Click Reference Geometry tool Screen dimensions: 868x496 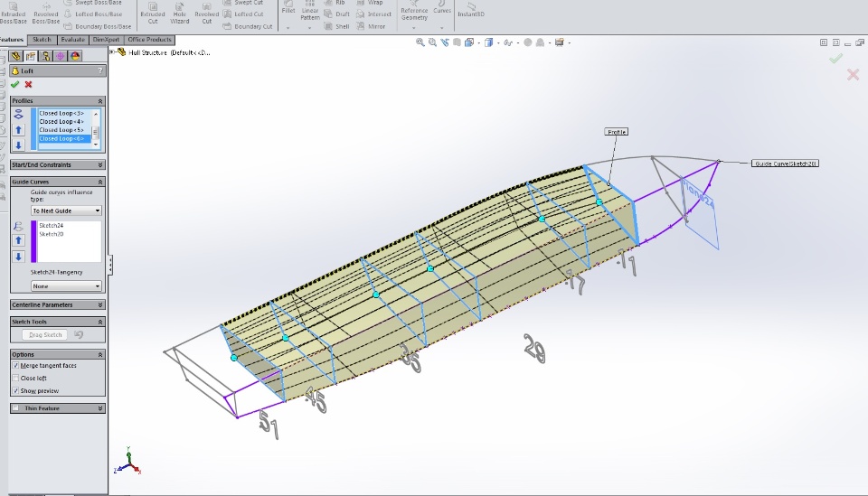coord(414,11)
